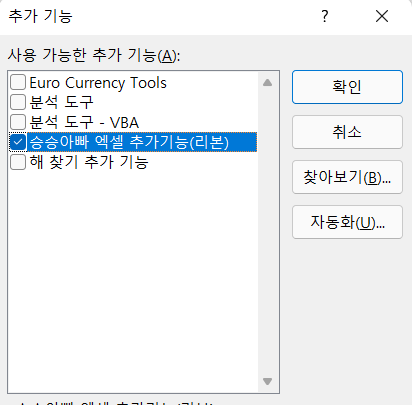This screenshot has height=405, width=412.
Task: Select the Euro Currency Tools list entry
Action: (98, 83)
